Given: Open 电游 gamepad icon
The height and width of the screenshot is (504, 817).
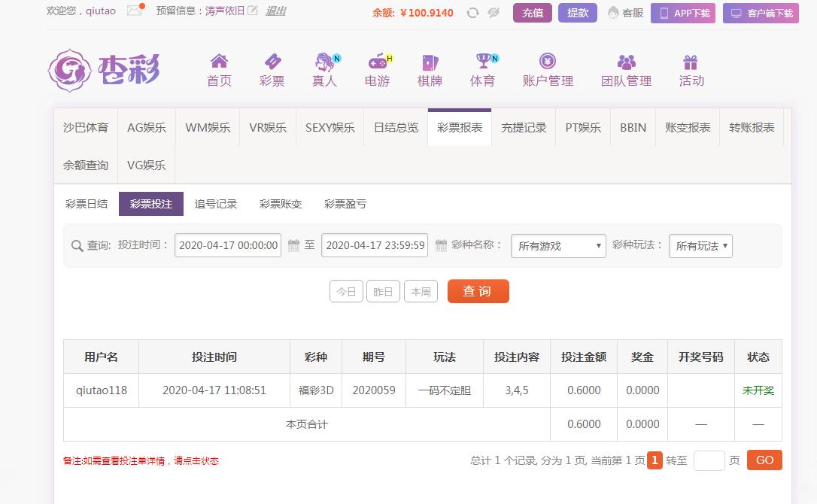Looking at the screenshot, I should [x=379, y=62].
